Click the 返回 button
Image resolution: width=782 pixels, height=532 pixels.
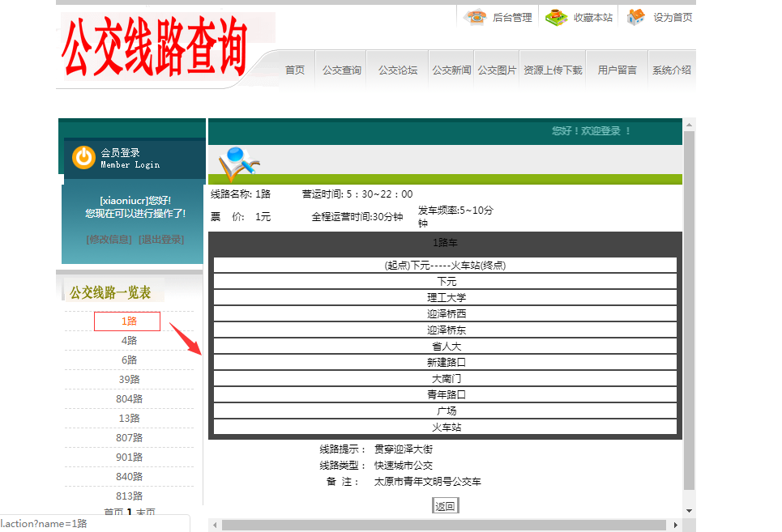click(445, 506)
